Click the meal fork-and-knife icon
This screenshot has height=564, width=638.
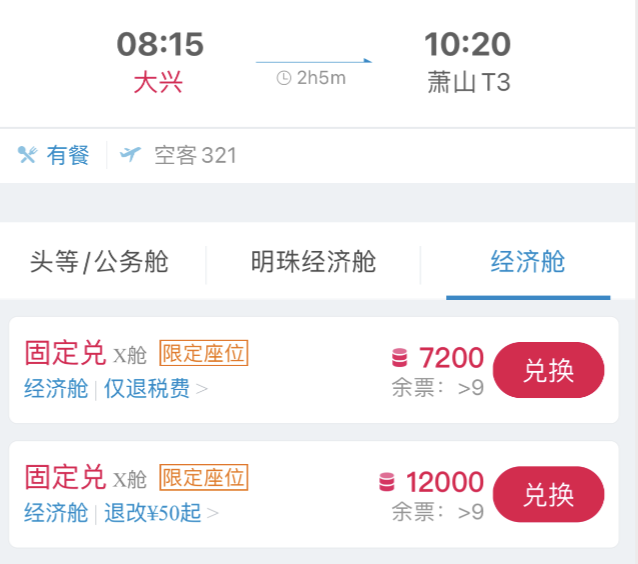(28, 155)
